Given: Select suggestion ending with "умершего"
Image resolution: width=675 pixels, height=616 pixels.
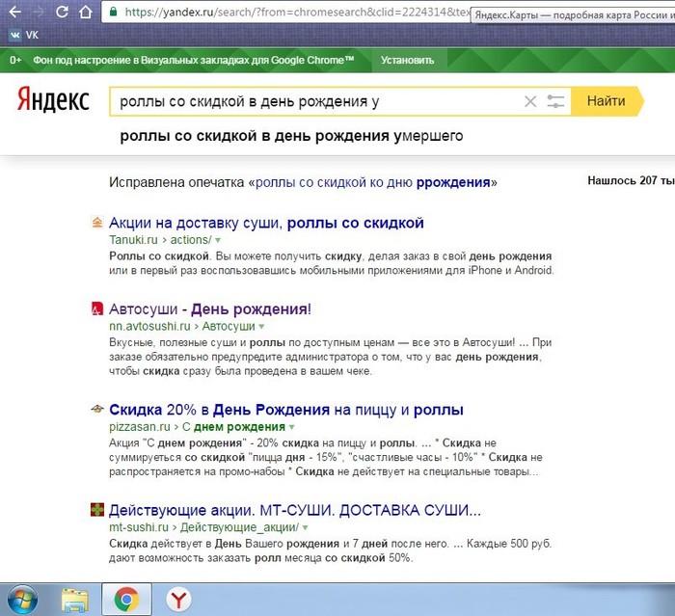Looking at the screenshot, I should pos(291,136).
